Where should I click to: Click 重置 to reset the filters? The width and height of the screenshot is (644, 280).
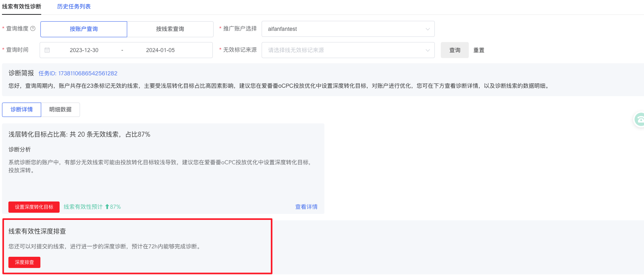coord(479,50)
